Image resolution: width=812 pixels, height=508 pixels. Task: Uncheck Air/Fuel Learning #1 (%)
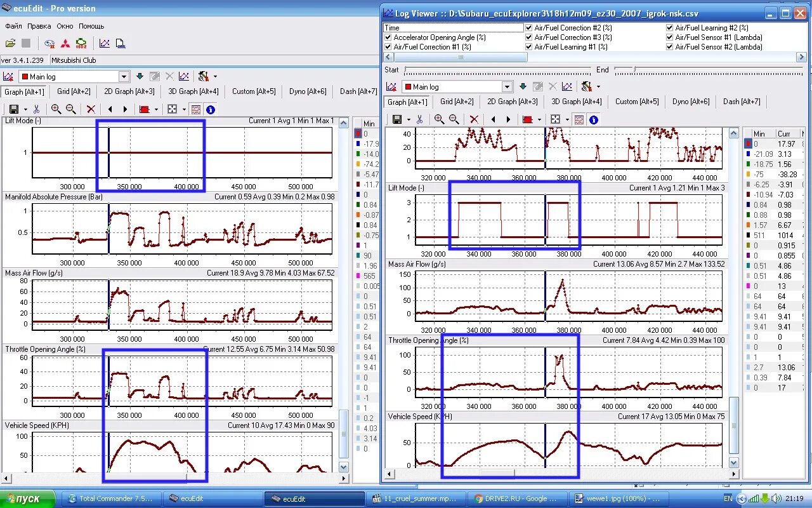(529, 47)
